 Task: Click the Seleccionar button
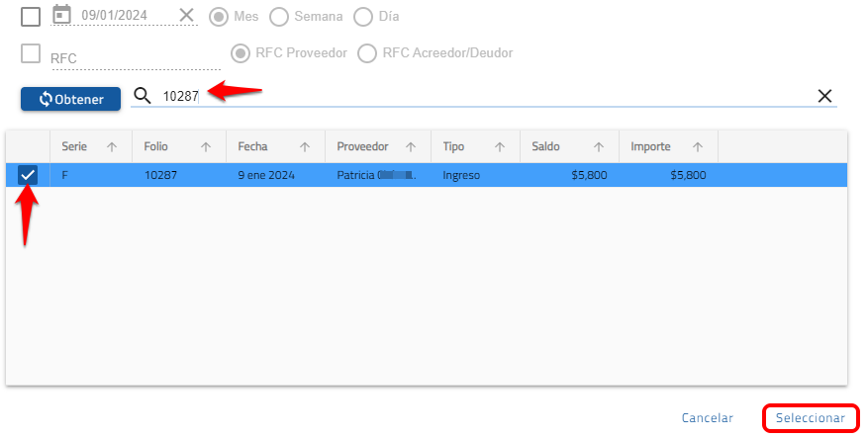(810, 418)
